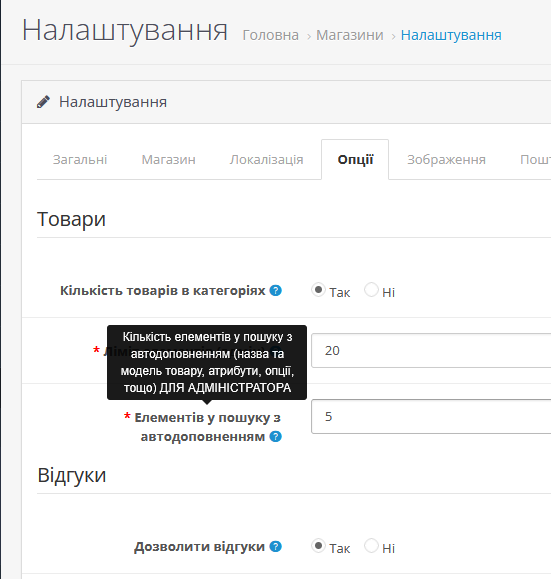Click the label Кількість товарів в категоріях
This screenshot has width=551, height=579.
[163, 291]
